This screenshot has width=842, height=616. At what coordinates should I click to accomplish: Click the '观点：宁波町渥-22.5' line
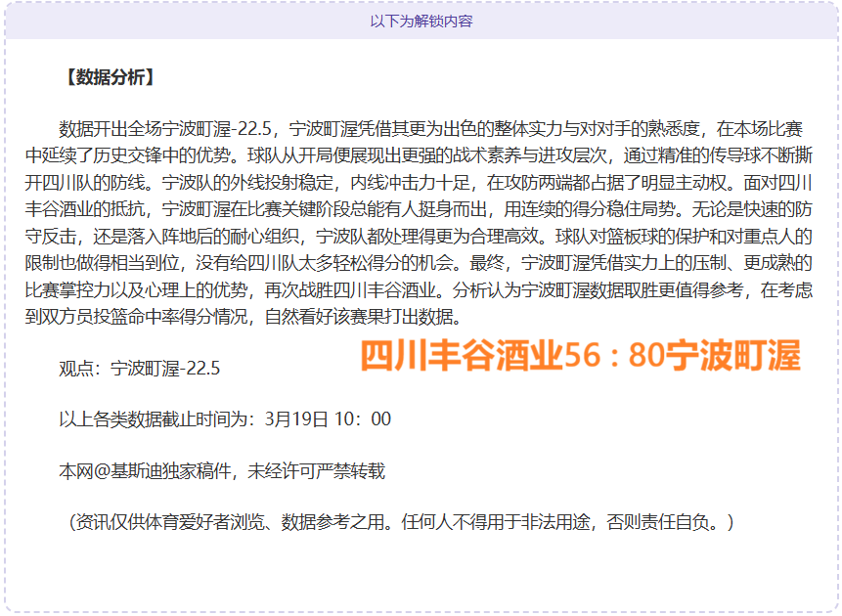pyautogui.click(x=140, y=369)
